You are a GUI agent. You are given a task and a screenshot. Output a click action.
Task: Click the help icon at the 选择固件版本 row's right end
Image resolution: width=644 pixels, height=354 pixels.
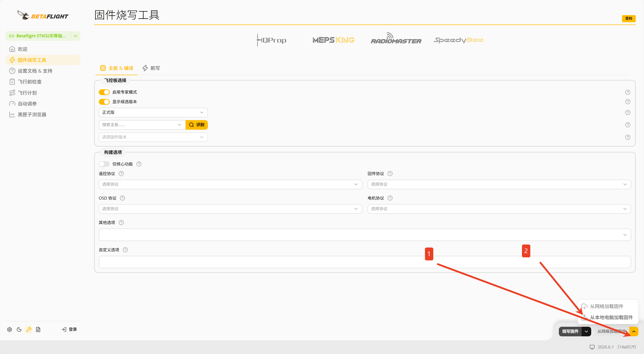tap(628, 137)
